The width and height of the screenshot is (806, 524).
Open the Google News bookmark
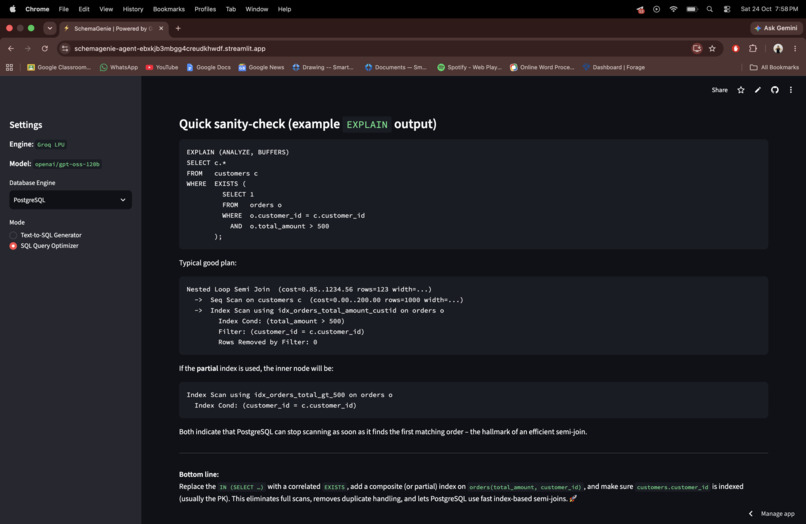[261, 67]
